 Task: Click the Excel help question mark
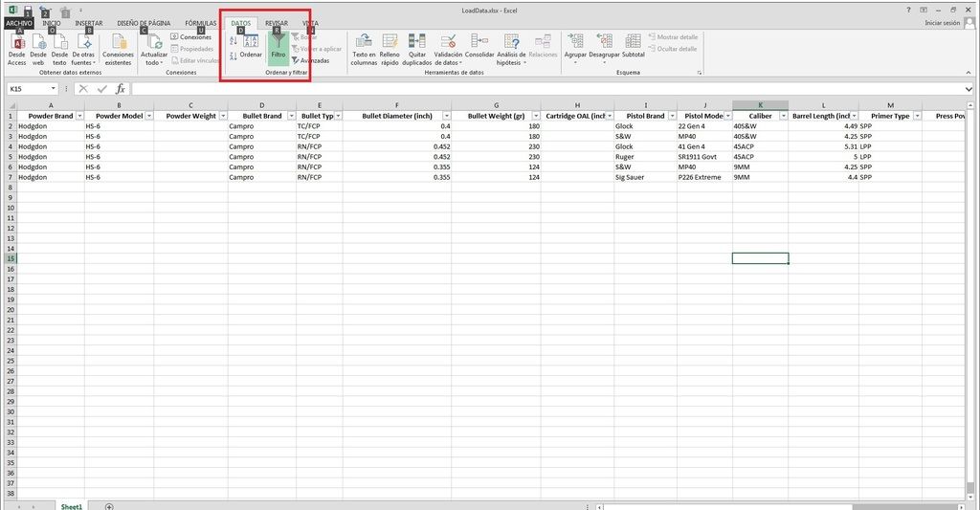coord(909,10)
